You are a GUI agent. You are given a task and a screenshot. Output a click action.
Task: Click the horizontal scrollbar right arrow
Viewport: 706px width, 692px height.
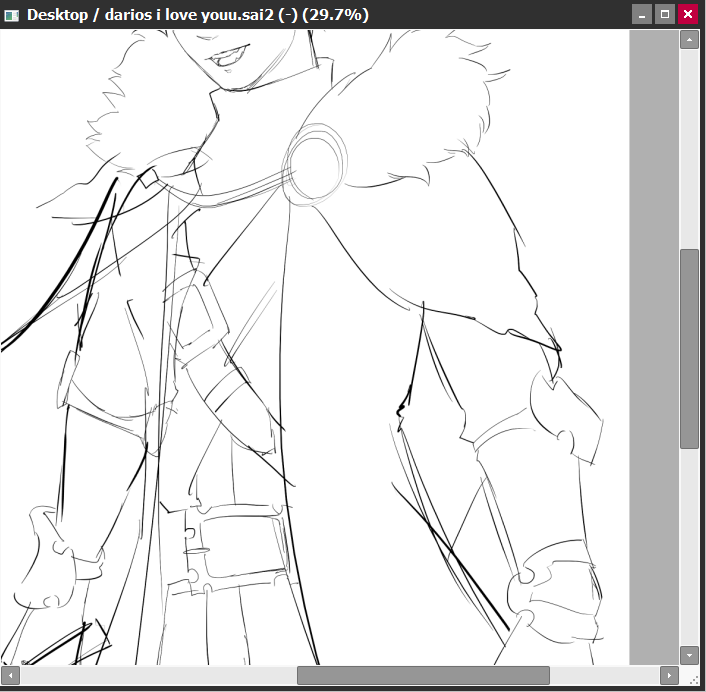[669, 675]
